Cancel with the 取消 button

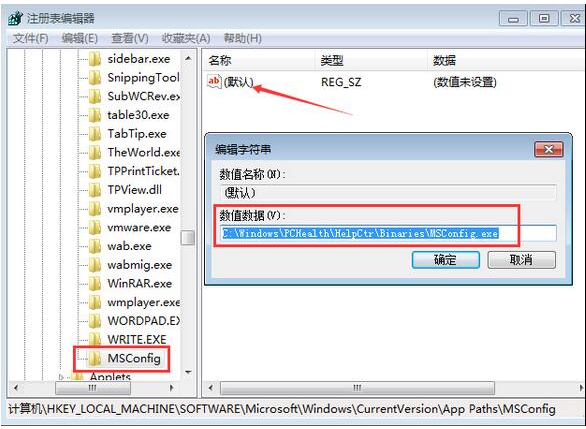[521, 260]
